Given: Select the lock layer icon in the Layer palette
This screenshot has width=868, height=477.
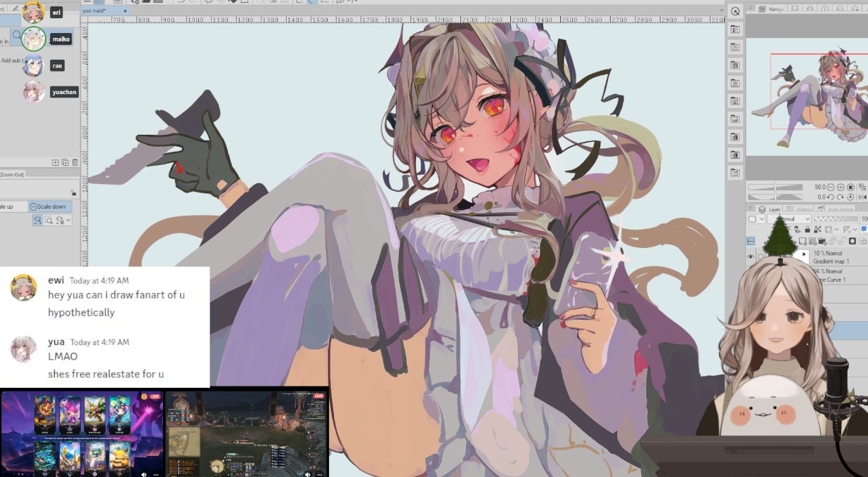Looking at the screenshot, I should tap(807, 230).
